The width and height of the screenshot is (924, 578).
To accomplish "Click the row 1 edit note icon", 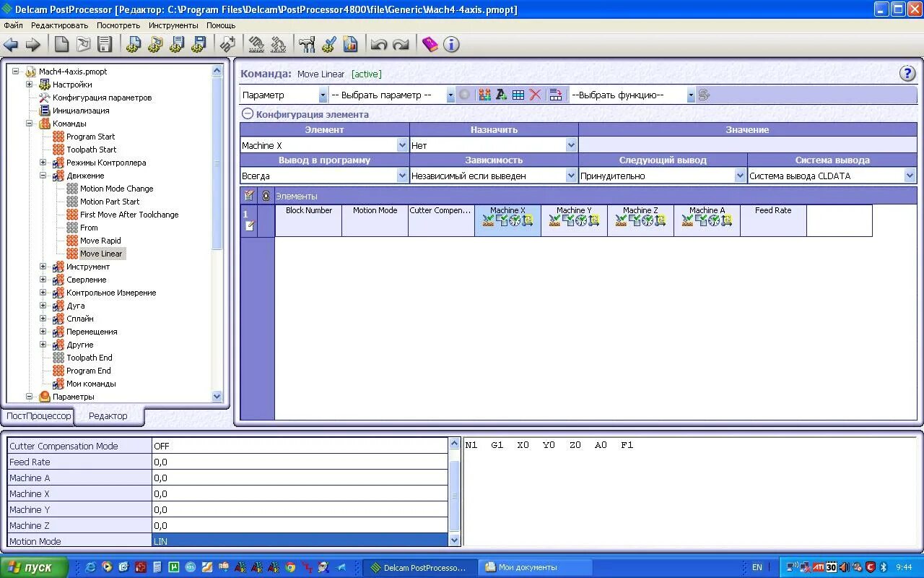I will coord(250,225).
